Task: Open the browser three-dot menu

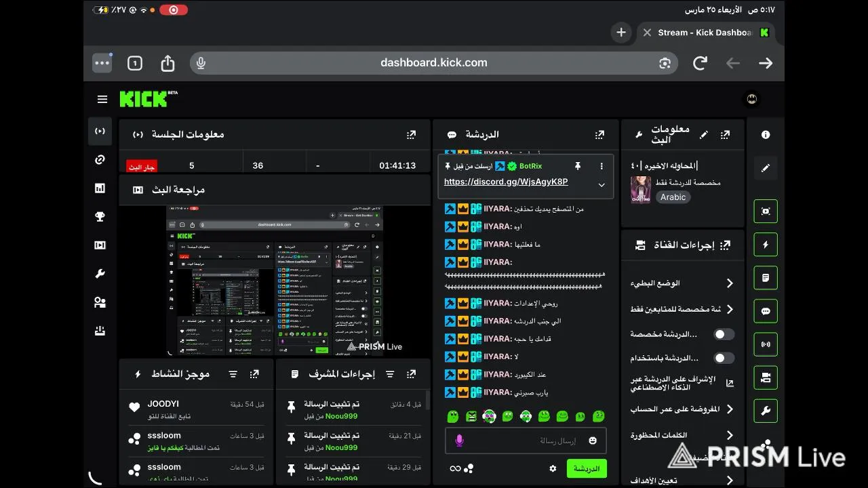Action: (x=102, y=63)
